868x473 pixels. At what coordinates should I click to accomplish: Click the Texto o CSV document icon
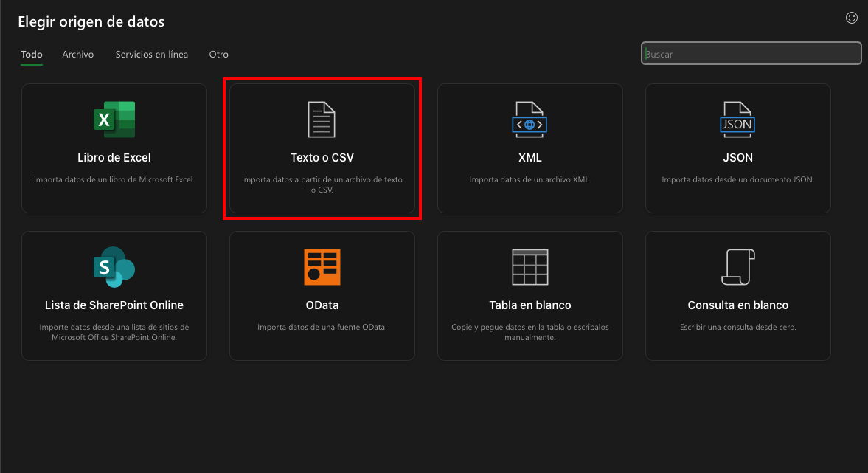coord(322,120)
